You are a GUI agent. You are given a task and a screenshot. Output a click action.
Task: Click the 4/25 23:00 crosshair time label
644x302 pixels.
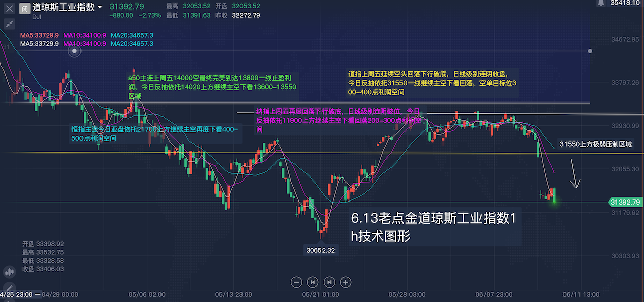pos(17,294)
